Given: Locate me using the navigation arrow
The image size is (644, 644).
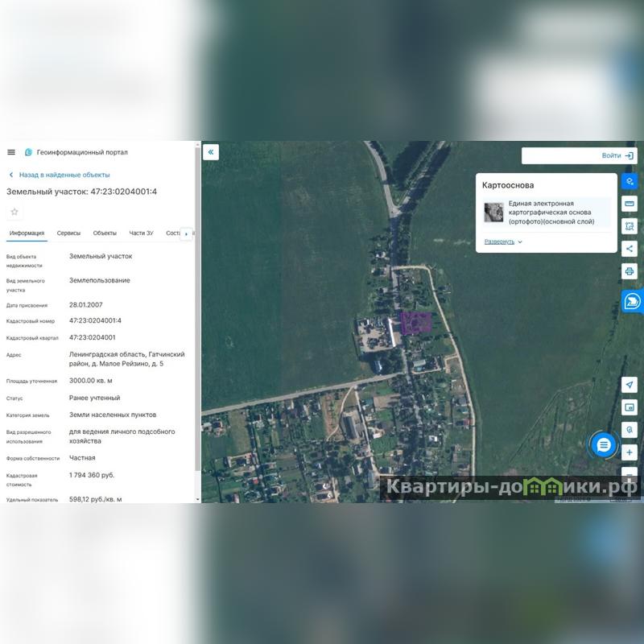Looking at the screenshot, I should 630,386.
